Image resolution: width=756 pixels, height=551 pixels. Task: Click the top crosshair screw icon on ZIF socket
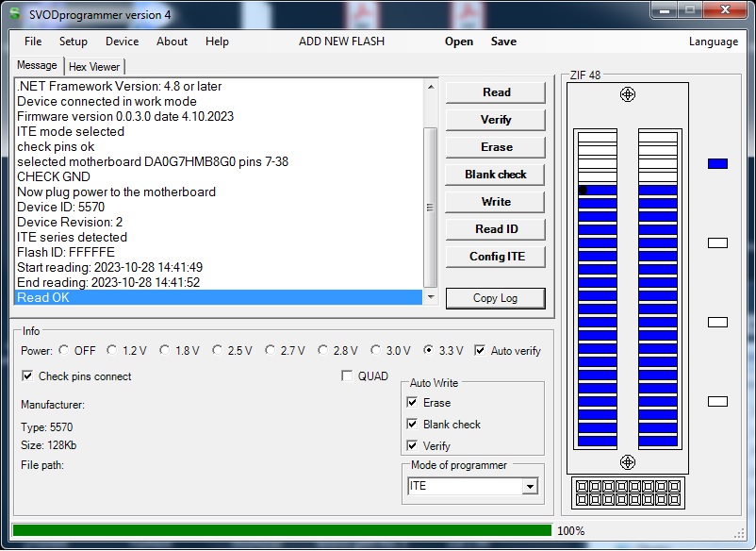point(627,94)
